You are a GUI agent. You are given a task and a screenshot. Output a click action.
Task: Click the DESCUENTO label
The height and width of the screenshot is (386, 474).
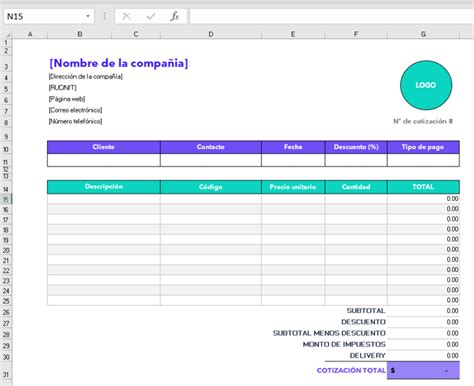(x=363, y=322)
